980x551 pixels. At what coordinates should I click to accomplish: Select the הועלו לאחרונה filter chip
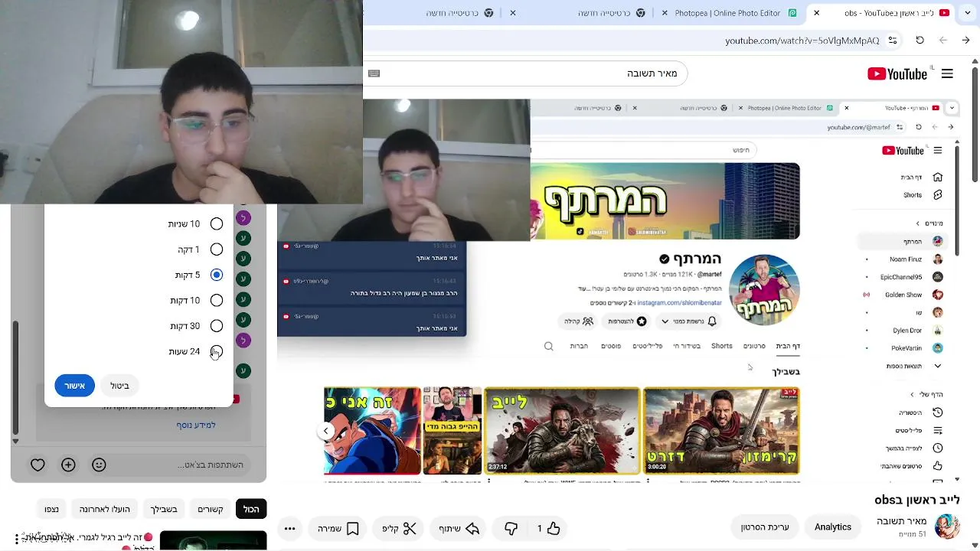tap(105, 509)
